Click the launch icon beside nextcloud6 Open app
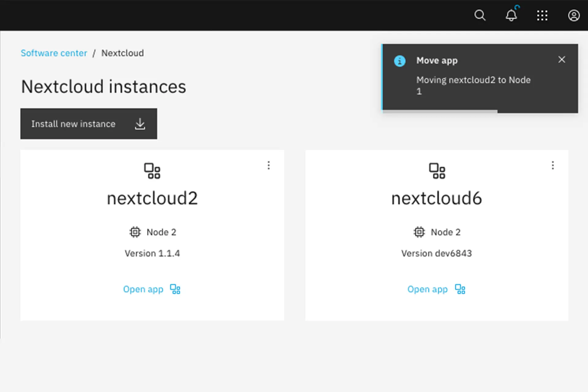Viewport: 588px width, 392px height. pyautogui.click(x=460, y=289)
